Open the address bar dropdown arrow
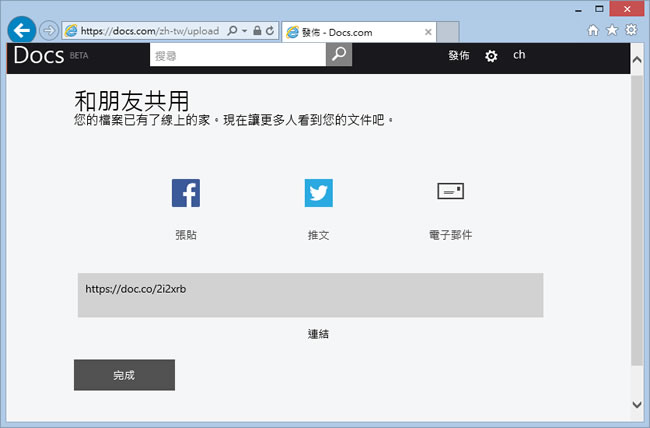 click(x=245, y=31)
